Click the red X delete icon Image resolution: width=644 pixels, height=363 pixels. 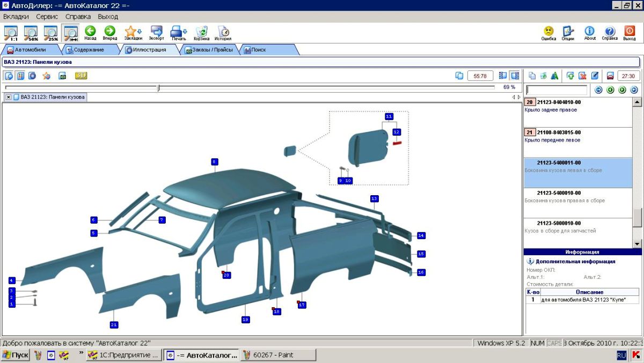[x=582, y=76]
